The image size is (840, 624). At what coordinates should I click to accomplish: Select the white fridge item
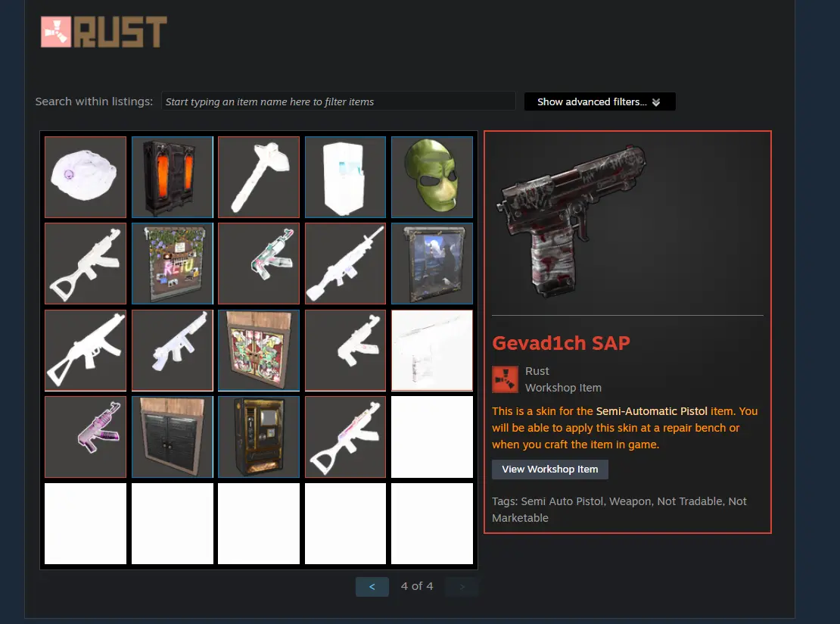346,177
